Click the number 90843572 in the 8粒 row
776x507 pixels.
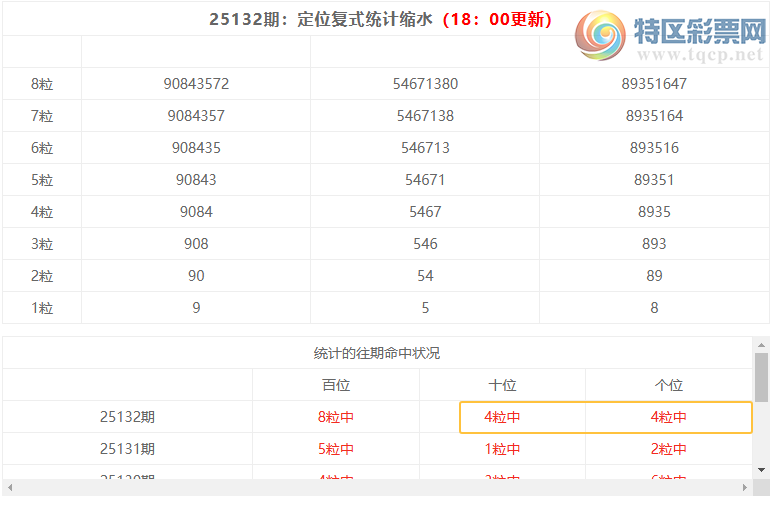(x=196, y=84)
